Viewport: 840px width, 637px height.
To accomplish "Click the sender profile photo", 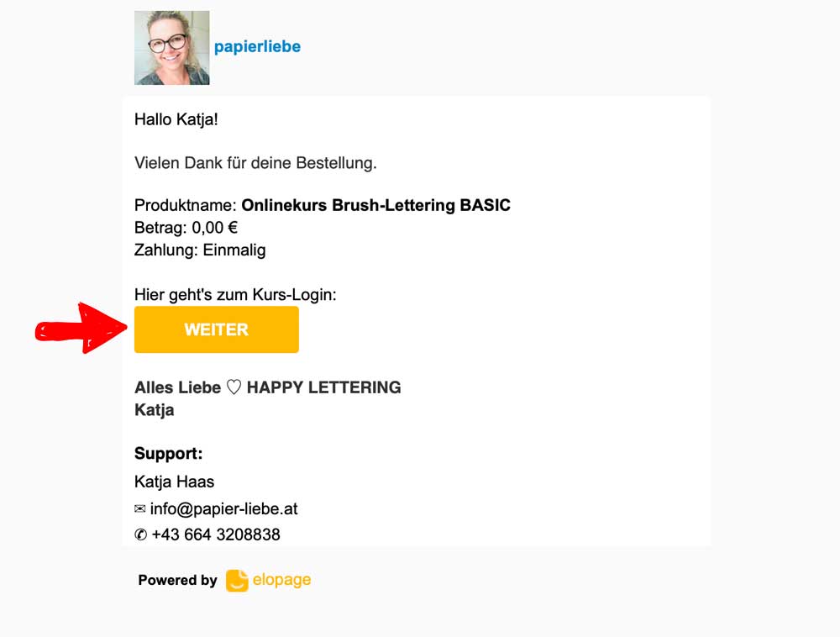I will (172, 48).
